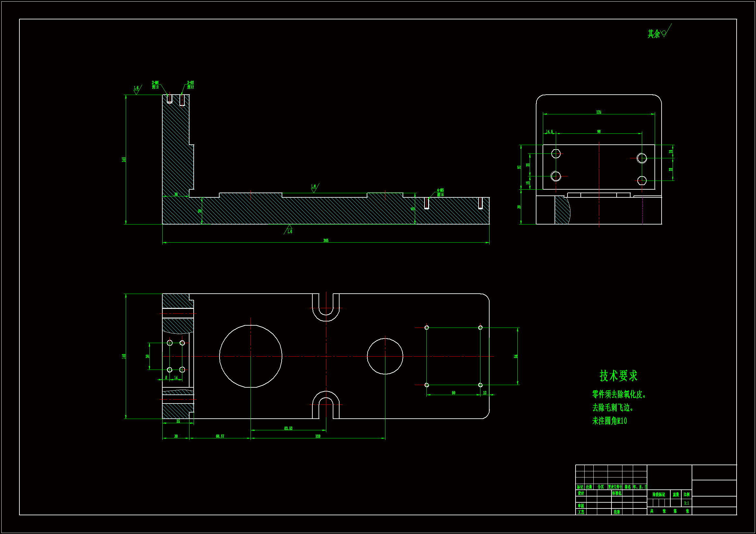
Task: Select the 2-M6 深12 leader annotation
Action: (156, 85)
